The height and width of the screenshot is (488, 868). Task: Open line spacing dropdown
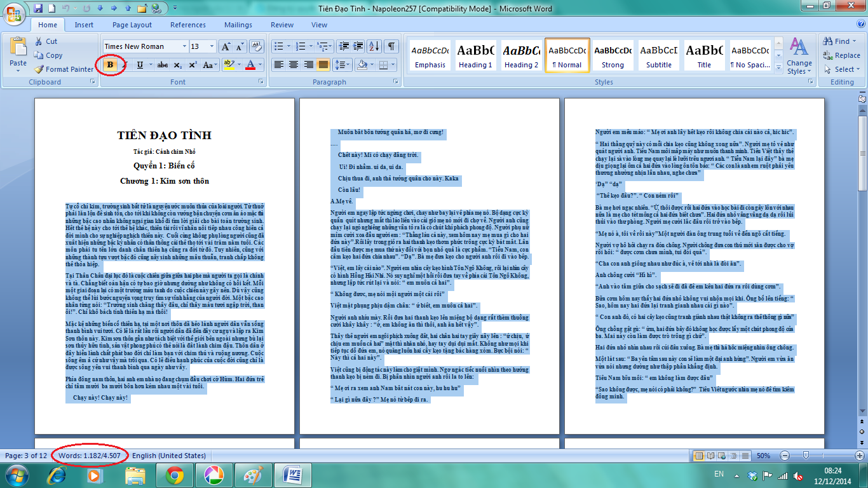pyautogui.click(x=342, y=65)
